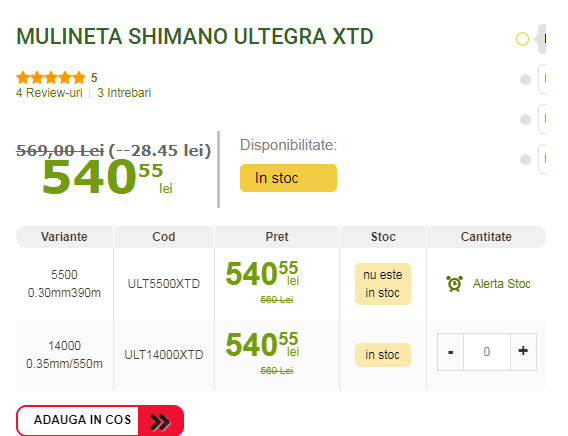568x436 pixels.
Task: Click the ADAUGA IN COS button
Action: pos(100,420)
